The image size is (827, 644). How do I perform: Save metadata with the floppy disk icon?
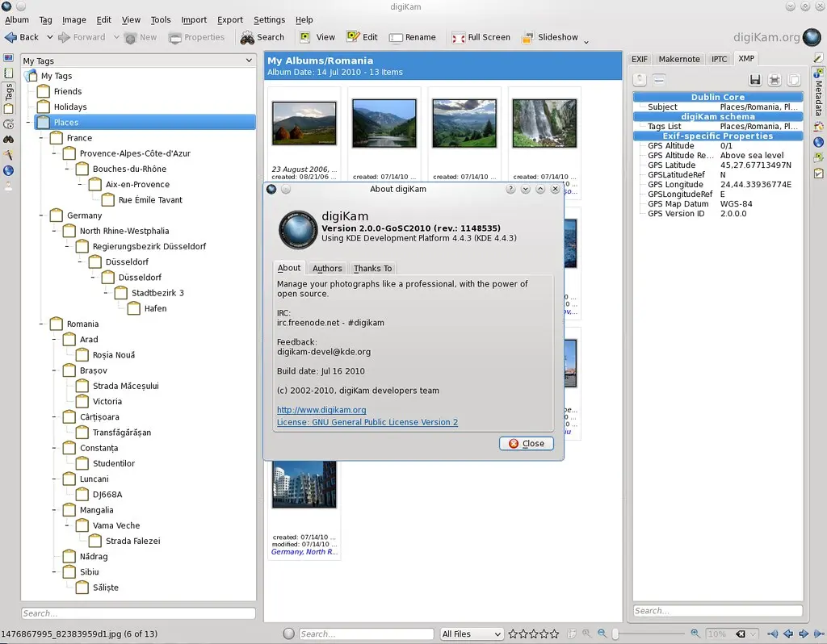coord(755,80)
